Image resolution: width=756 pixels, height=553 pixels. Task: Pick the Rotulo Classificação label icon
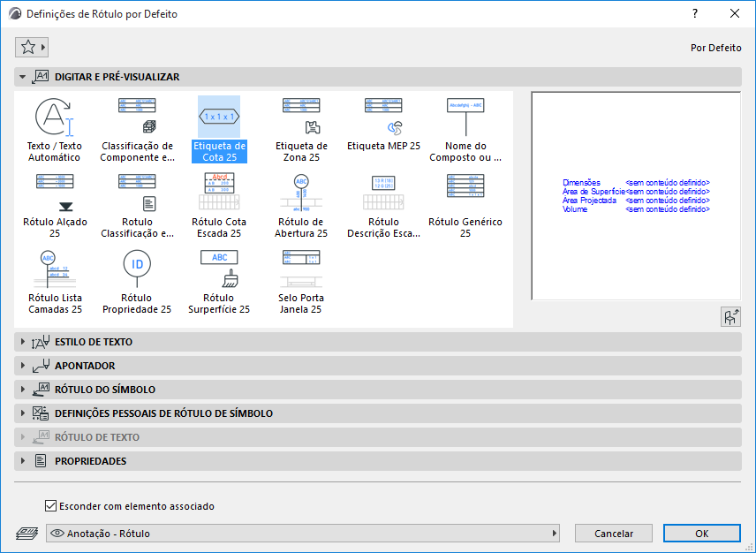(x=138, y=206)
